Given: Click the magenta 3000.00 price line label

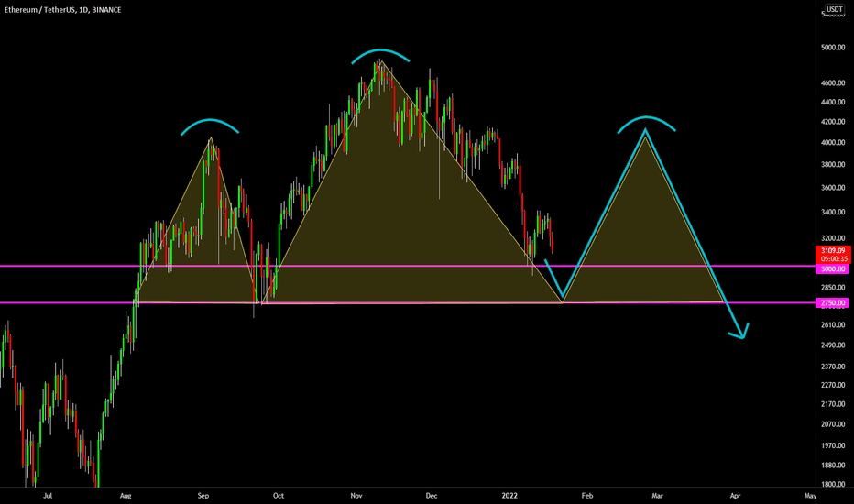Looking at the screenshot, I should tap(832, 269).
